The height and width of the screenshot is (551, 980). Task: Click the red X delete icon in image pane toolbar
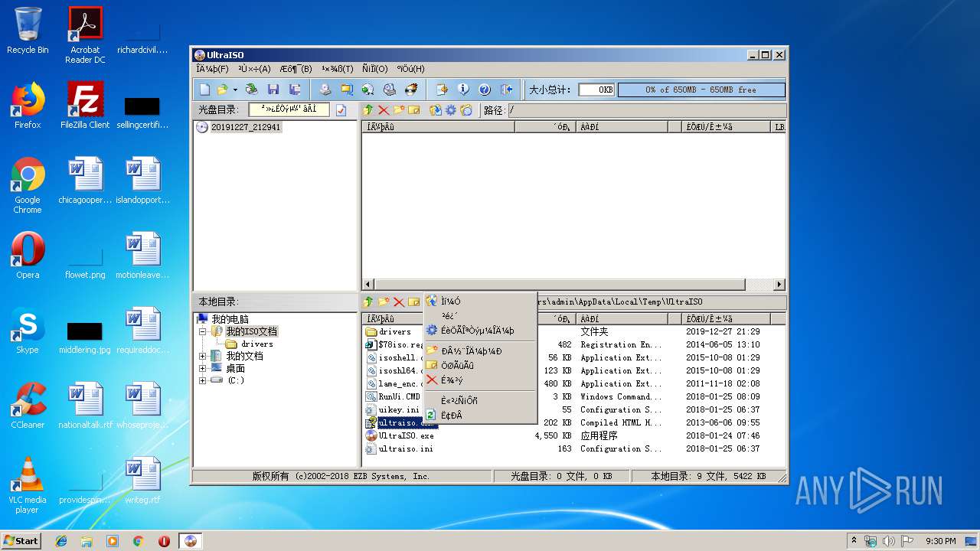point(384,110)
